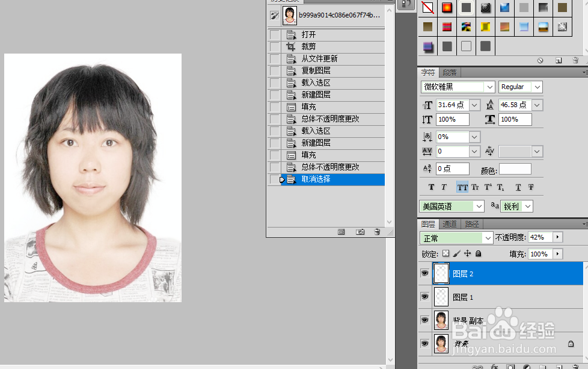Select the 取消选择 history state
The image size is (588, 369).
(333, 179)
